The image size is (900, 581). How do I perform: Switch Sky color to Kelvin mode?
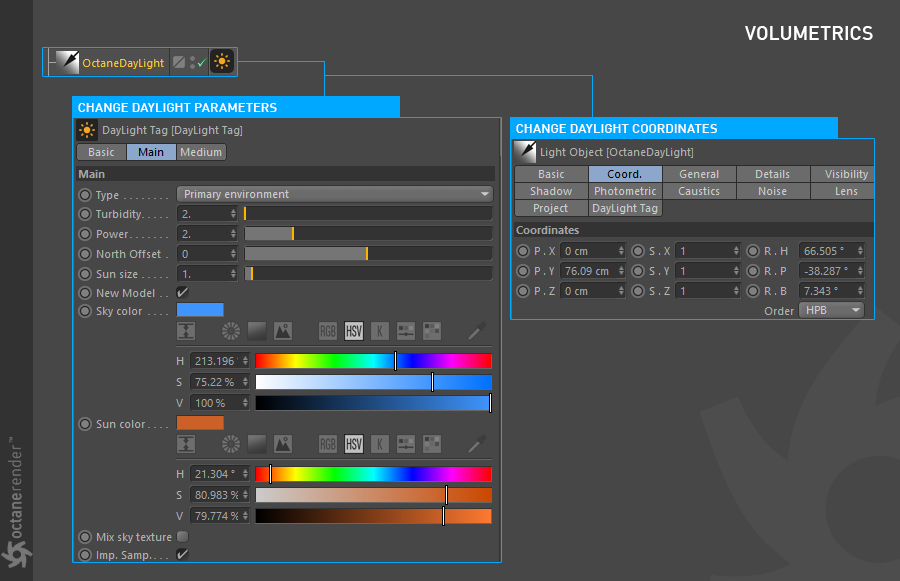379,331
